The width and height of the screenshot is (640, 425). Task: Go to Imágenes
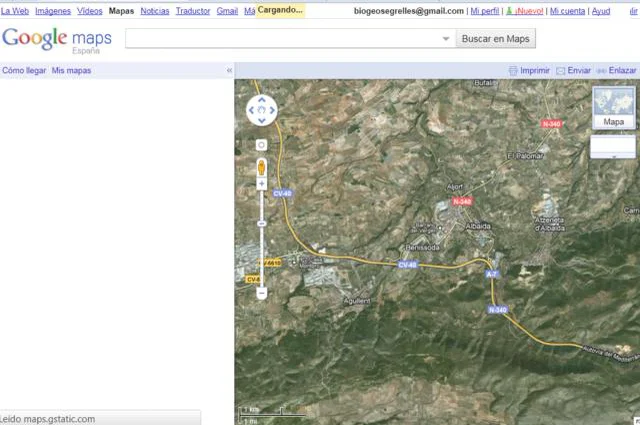pyautogui.click(x=53, y=11)
